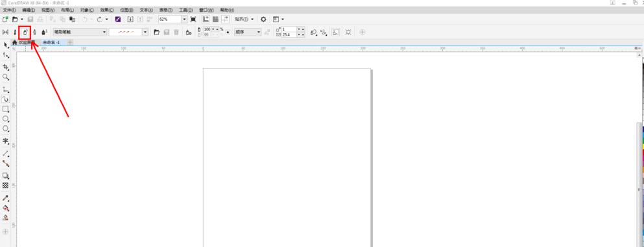Click the 62% zoom level field
The image size is (644, 247).
coord(170,19)
